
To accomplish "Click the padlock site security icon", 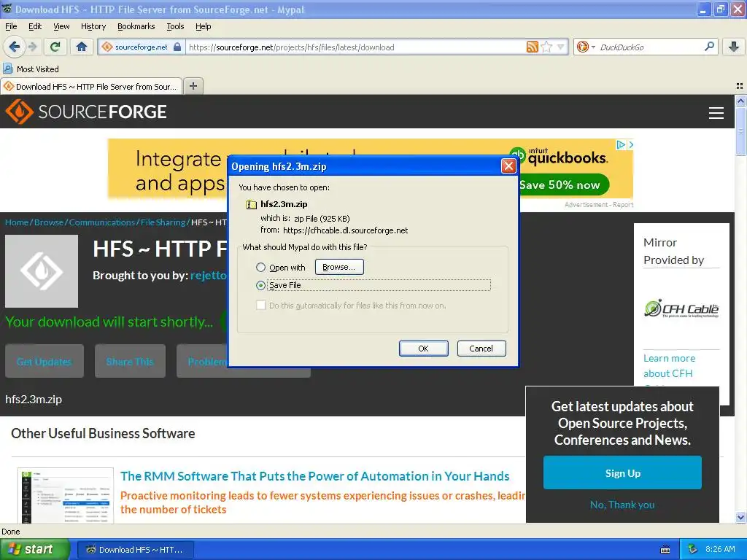I will pyautogui.click(x=177, y=47).
